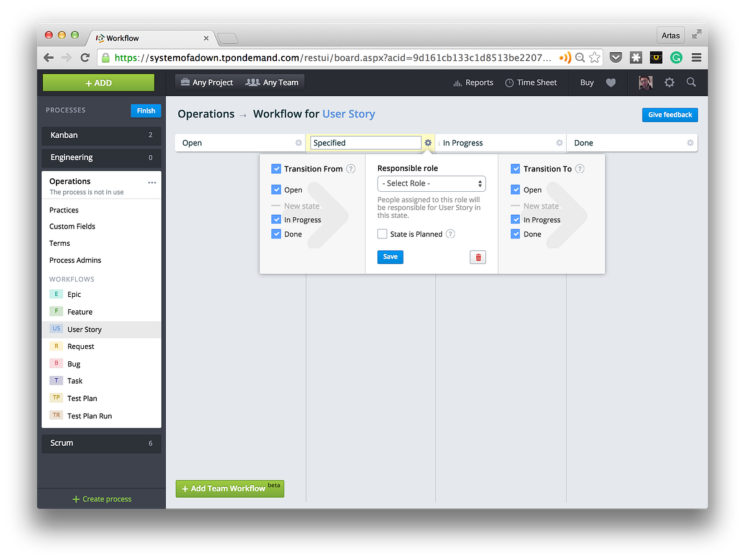This screenshot has width=745, height=560.
Task: Go back in browser
Action: point(48,57)
